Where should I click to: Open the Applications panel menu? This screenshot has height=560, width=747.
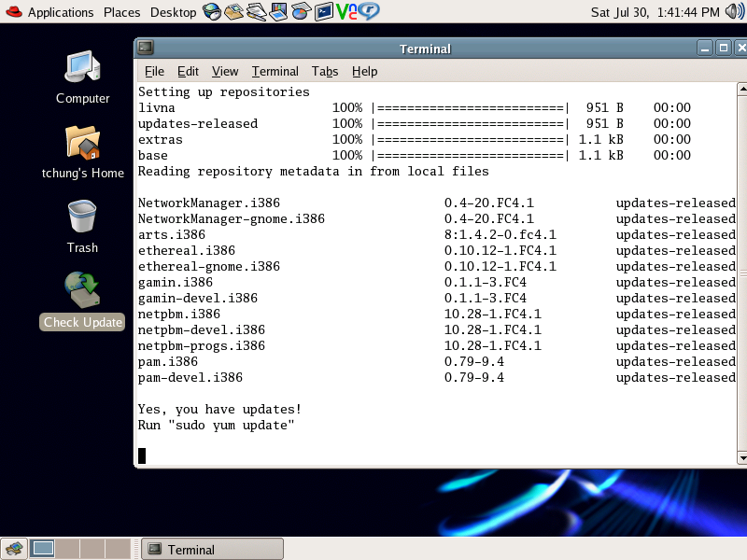[61, 12]
